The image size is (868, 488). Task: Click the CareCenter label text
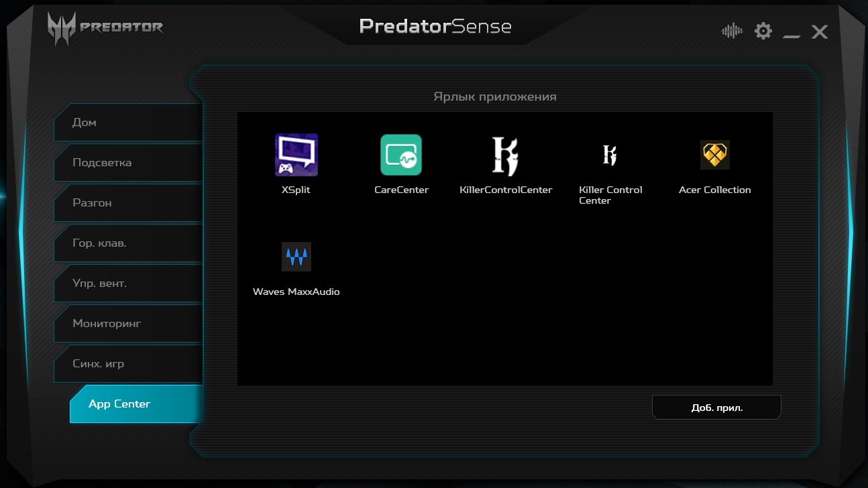[401, 190]
